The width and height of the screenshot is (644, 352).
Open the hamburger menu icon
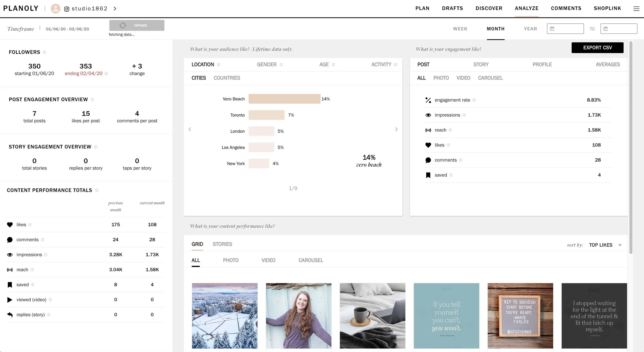(x=636, y=9)
